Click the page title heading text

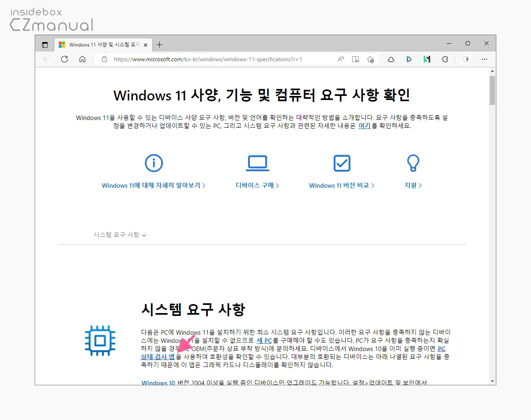click(x=262, y=95)
